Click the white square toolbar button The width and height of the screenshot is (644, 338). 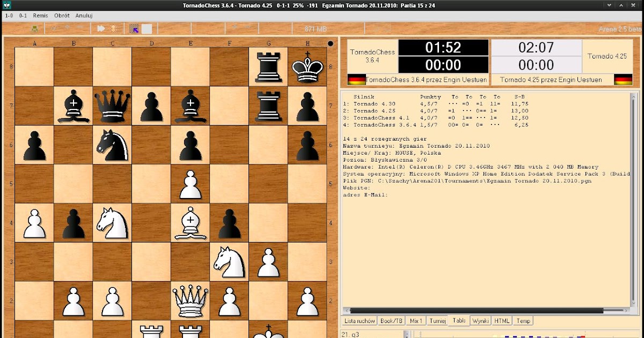coord(147,29)
